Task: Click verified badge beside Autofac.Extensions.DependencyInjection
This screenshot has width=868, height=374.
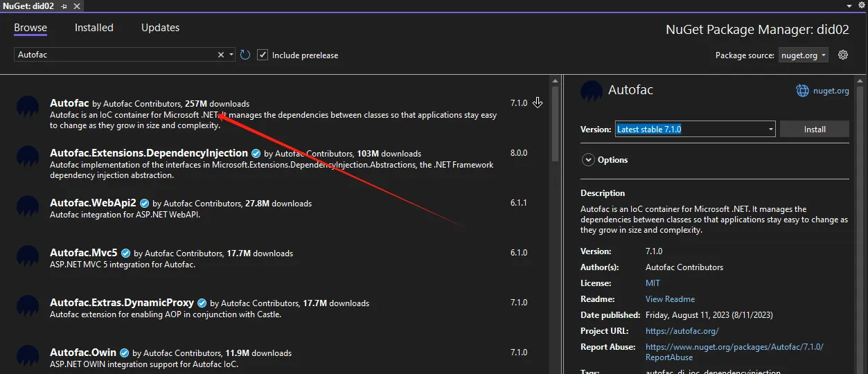Action: (256, 153)
